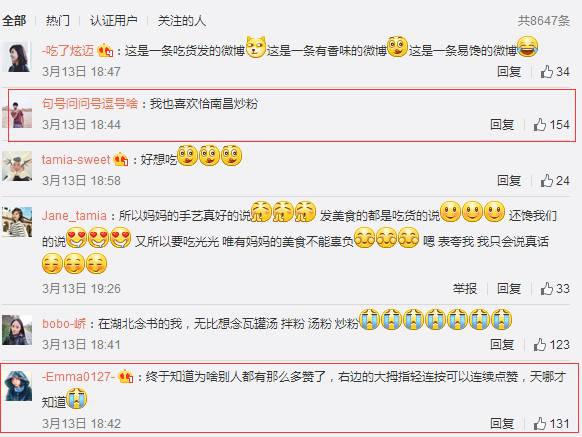Click membership badge beside tamia-sweet username
Viewport: 582px width, 437px height.
pyautogui.click(x=121, y=160)
